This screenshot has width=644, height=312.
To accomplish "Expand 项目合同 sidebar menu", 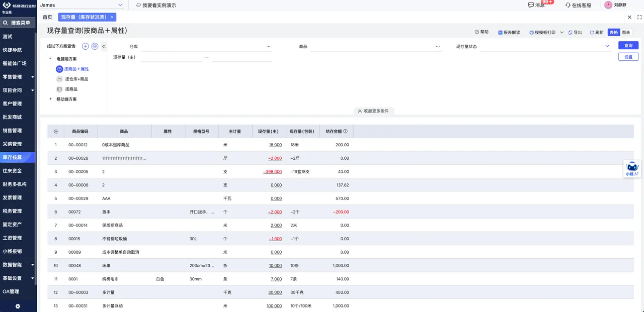I will (33, 90).
